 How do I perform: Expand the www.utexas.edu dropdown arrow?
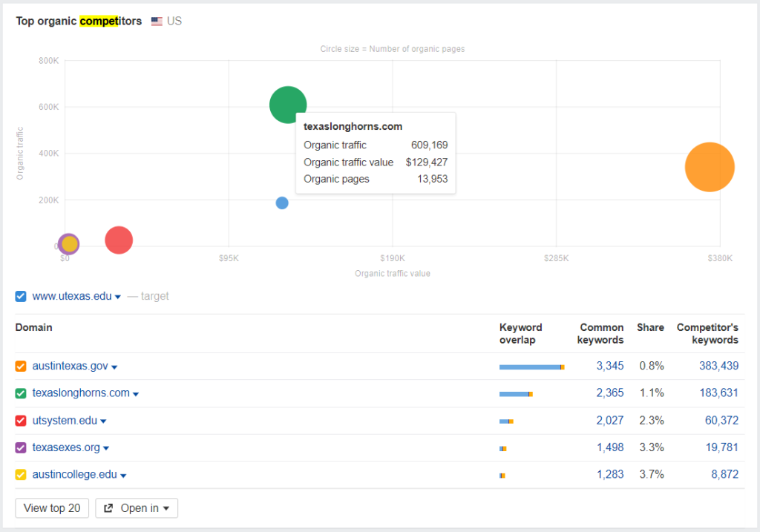[118, 297]
